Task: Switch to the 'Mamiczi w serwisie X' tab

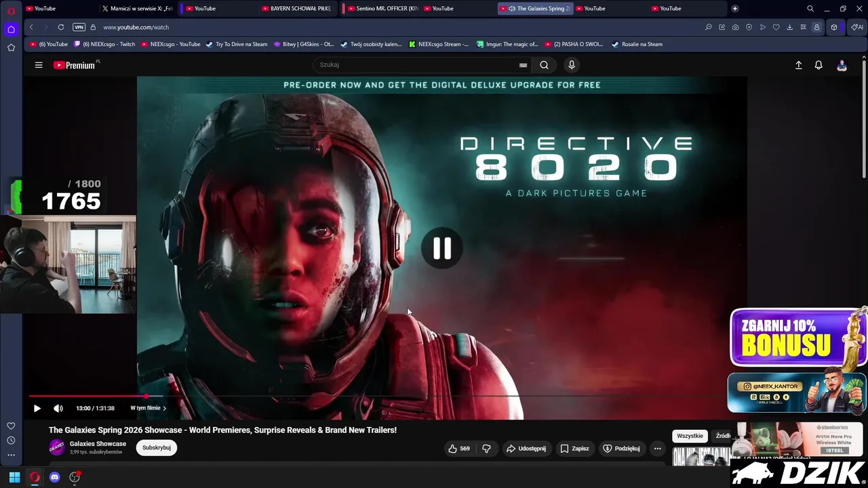Action: (x=138, y=9)
